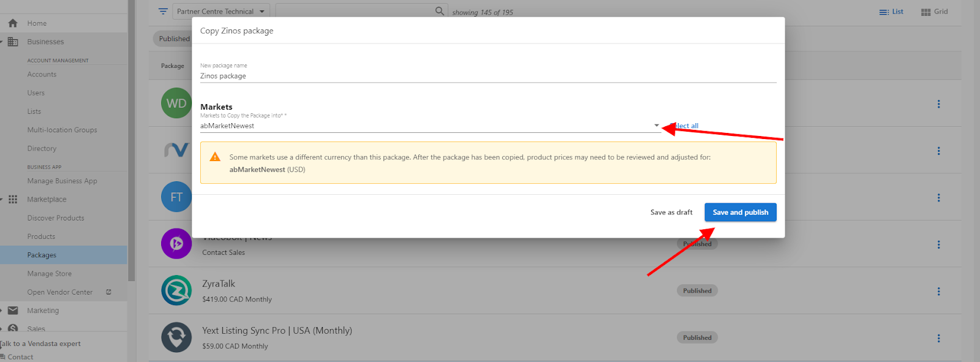Click the filter icon above the package list
The width and height of the screenshot is (980, 362).
(163, 12)
